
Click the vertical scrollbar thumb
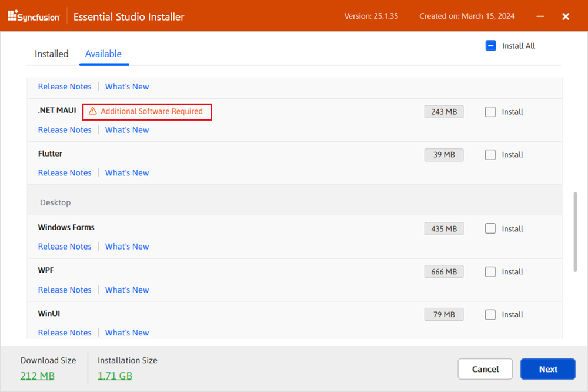(x=575, y=231)
